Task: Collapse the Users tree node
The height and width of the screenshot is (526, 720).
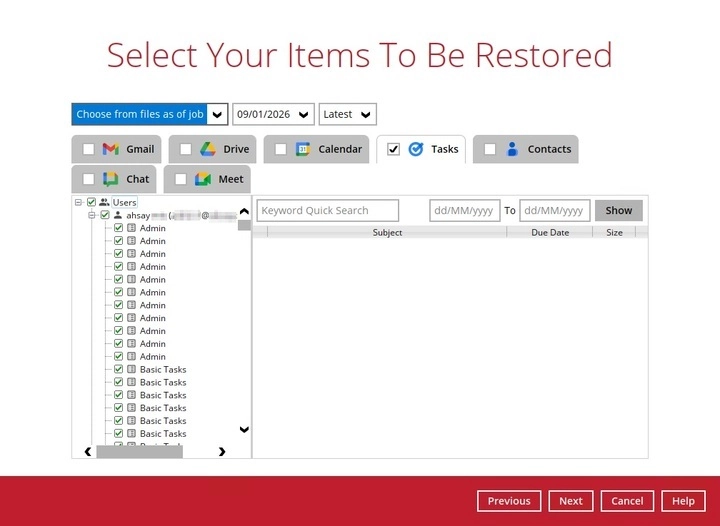Action: pyautogui.click(x=78, y=202)
